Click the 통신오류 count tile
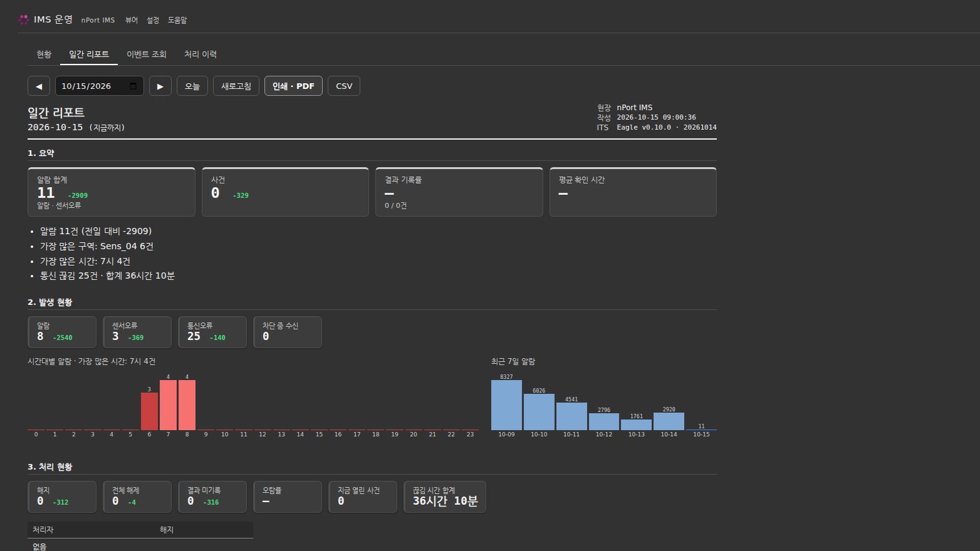The image size is (980, 551). pyautogui.click(x=212, y=332)
